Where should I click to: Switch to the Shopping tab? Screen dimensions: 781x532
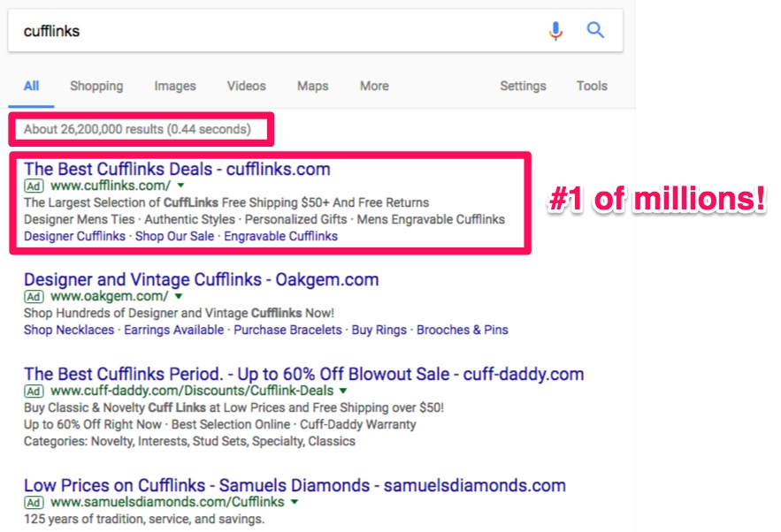click(96, 86)
